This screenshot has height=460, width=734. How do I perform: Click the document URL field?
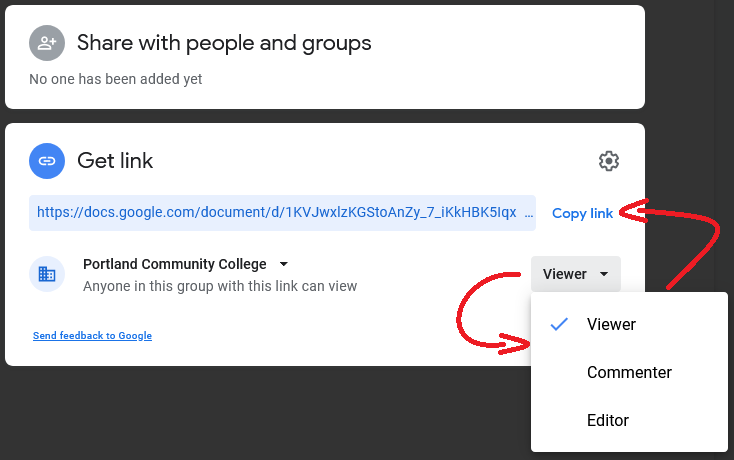coord(276,213)
